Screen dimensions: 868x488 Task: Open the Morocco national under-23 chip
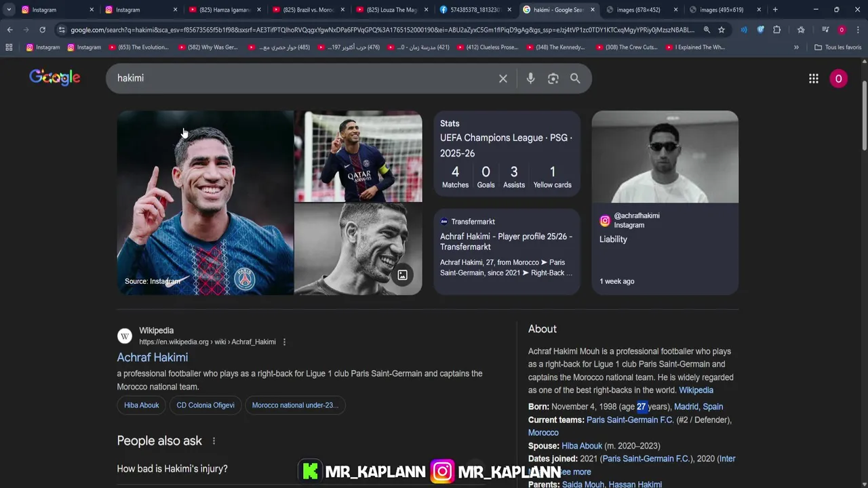coord(295,405)
